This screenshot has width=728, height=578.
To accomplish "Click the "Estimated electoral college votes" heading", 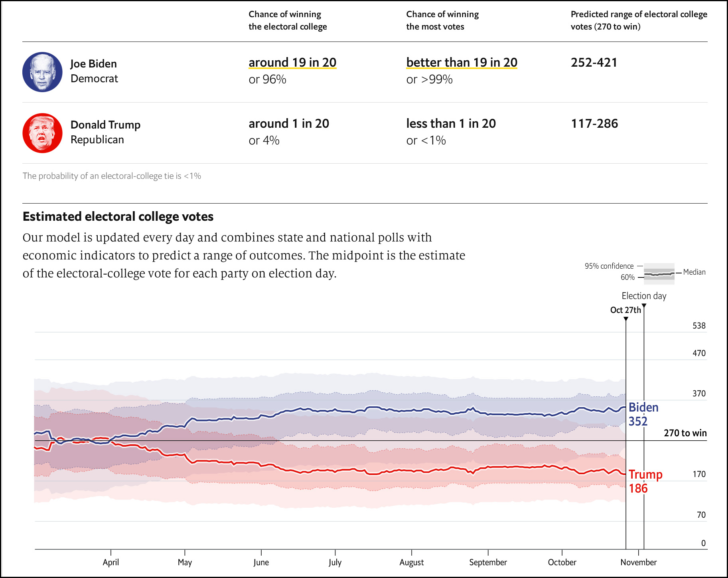I will (x=118, y=216).
